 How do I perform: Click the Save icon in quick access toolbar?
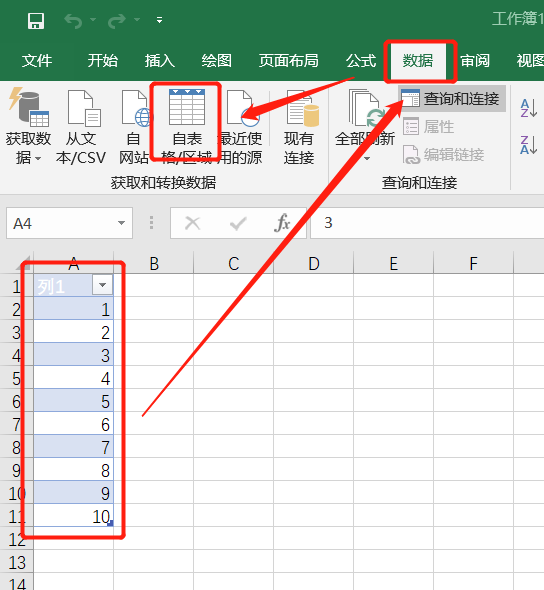tap(36, 21)
